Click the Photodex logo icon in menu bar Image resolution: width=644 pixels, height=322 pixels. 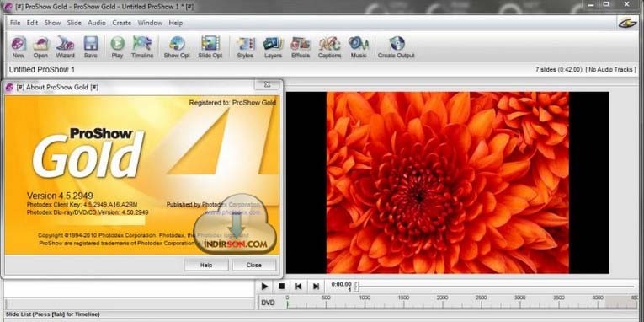pos(627,23)
